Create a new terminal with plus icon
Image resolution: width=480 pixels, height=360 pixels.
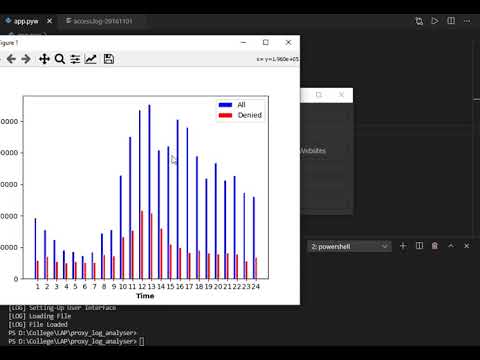tap(403, 246)
